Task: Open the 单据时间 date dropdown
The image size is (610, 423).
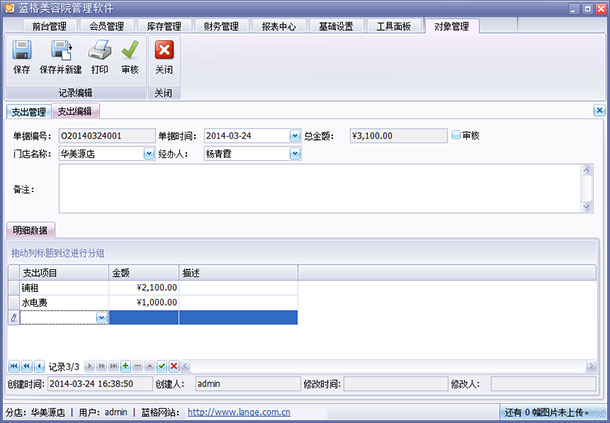Action: coord(295,136)
